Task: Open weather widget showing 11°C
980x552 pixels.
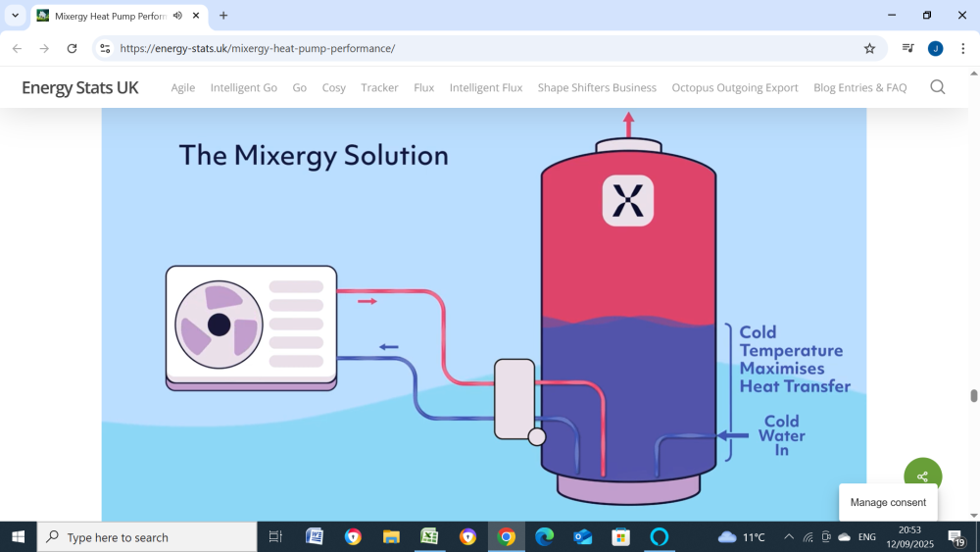Action: (x=741, y=537)
